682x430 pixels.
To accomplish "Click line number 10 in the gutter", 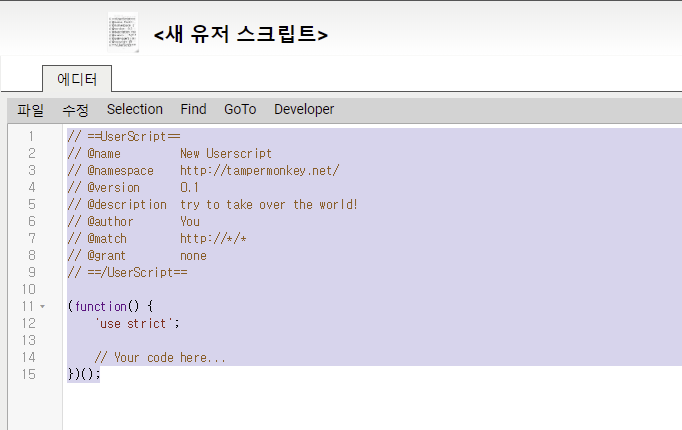I will (29, 289).
